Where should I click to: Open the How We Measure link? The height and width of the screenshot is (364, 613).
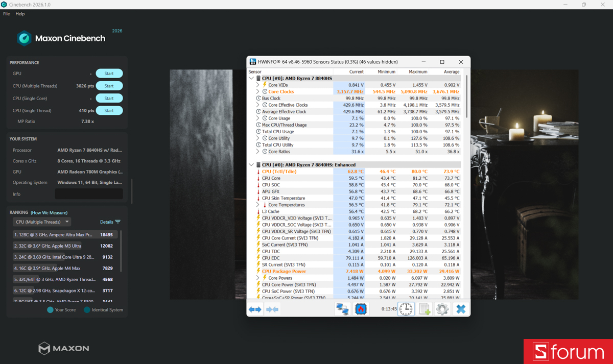tap(49, 212)
